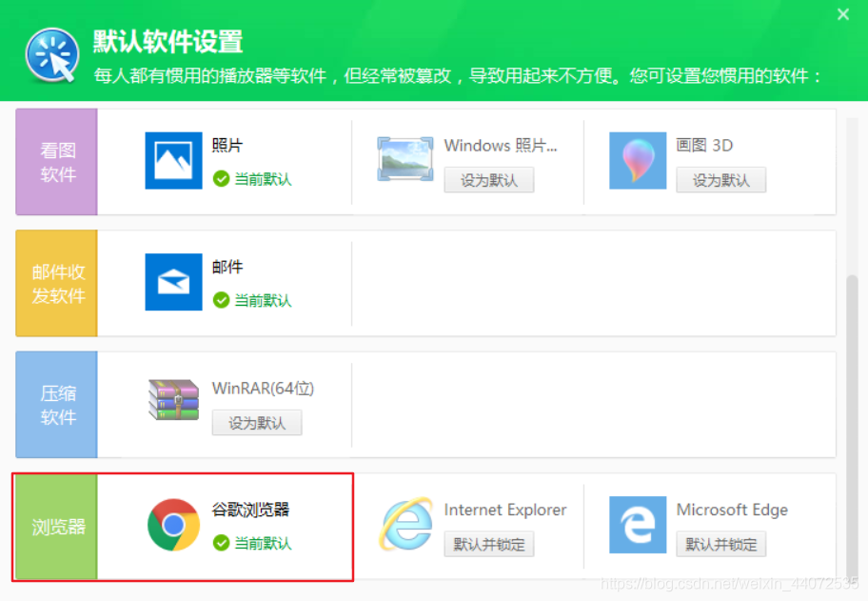Click the Windows 照片 viewer icon
The image size is (868, 601).
click(x=405, y=159)
